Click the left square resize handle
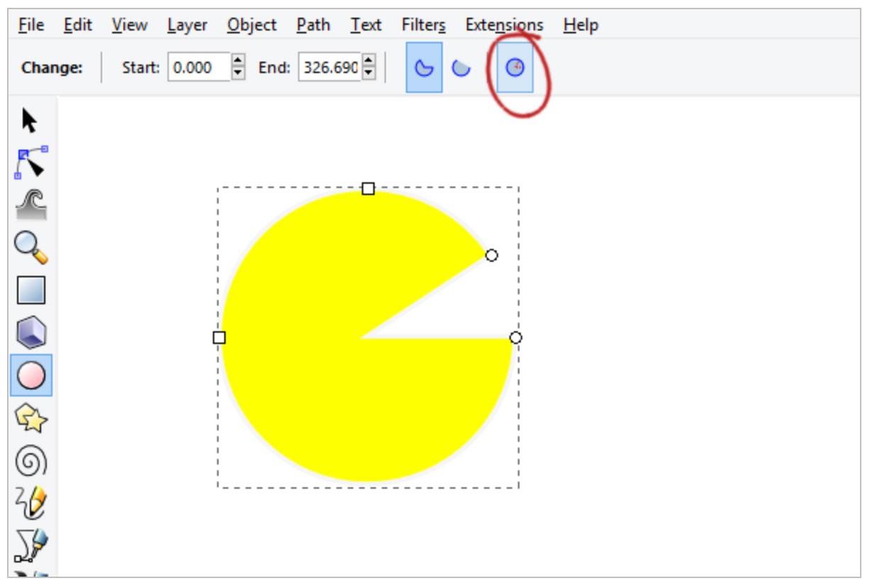 (219, 338)
